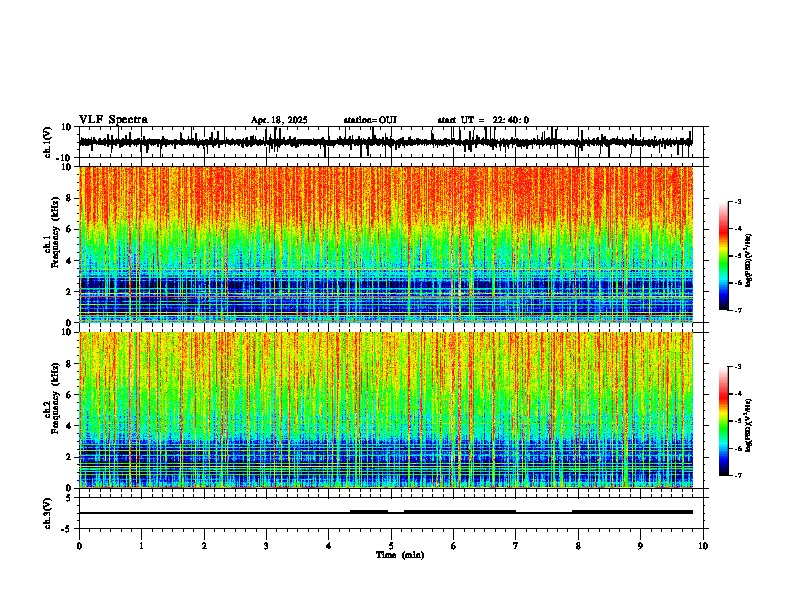Click time-axis tick label "2"
This screenshot has width=792, height=612.
tap(204, 546)
